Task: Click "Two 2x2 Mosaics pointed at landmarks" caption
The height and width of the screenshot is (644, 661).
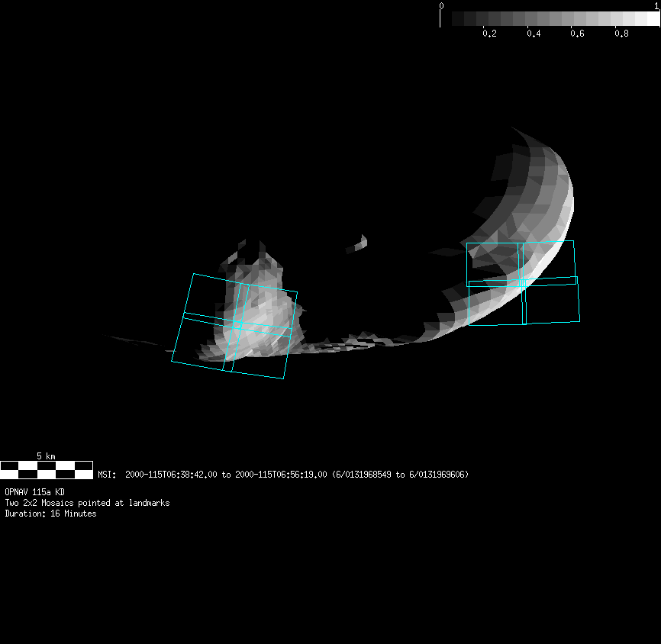Action: pos(87,503)
